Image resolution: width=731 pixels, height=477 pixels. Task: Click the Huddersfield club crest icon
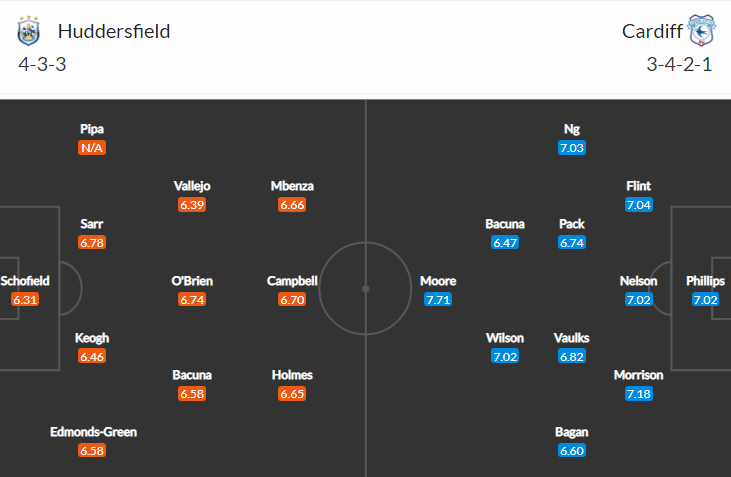pyautogui.click(x=28, y=31)
